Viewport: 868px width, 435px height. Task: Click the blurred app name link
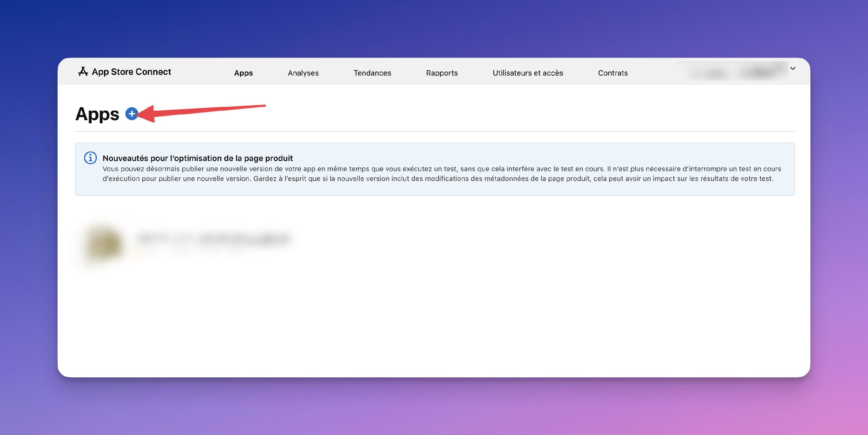(x=214, y=239)
